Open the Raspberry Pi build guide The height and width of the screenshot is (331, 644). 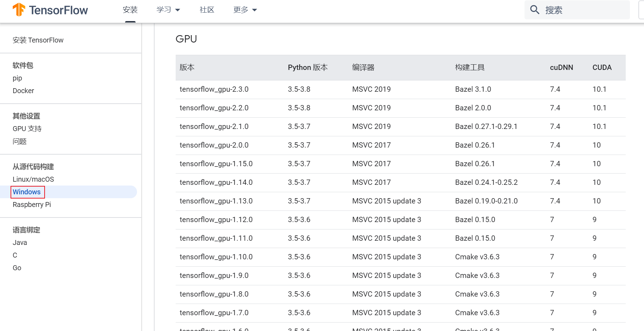(x=32, y=205)
